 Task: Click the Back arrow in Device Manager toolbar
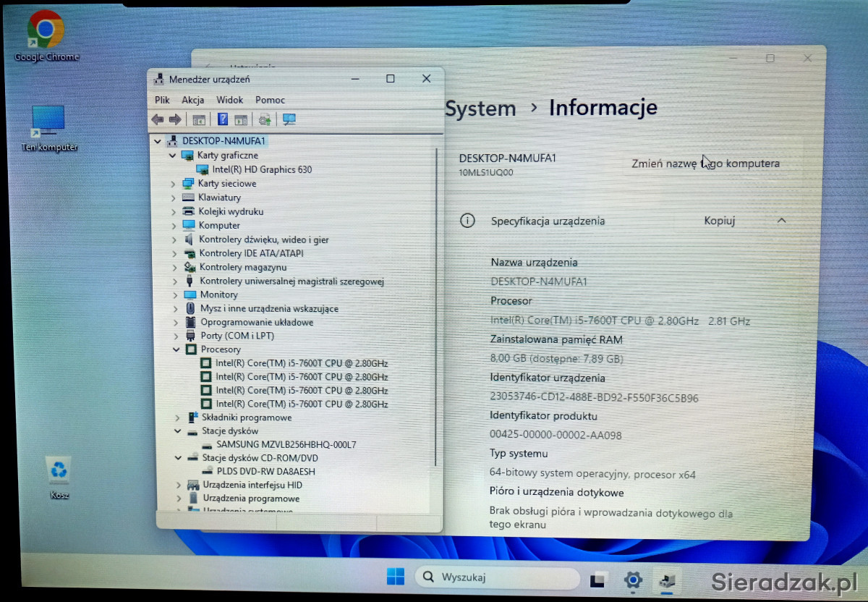(x=157, y=119)
